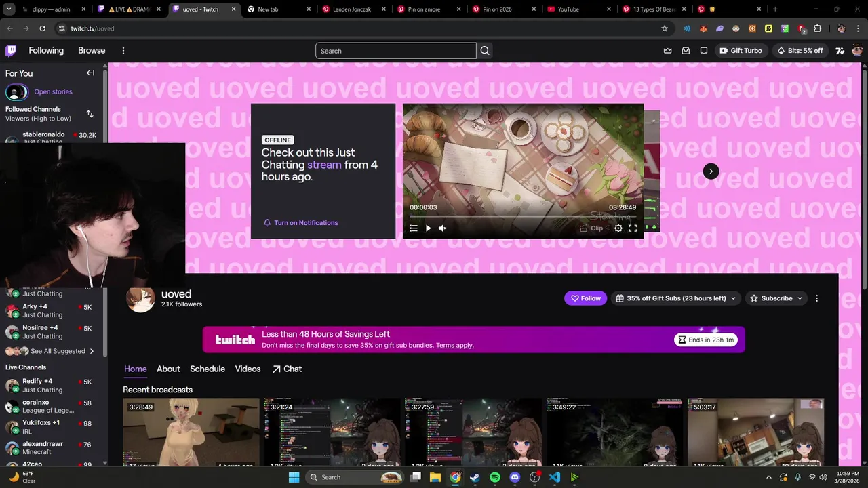Click the Twitch search input field
Viewport: 868px width, 488px height.
(396, 51)
